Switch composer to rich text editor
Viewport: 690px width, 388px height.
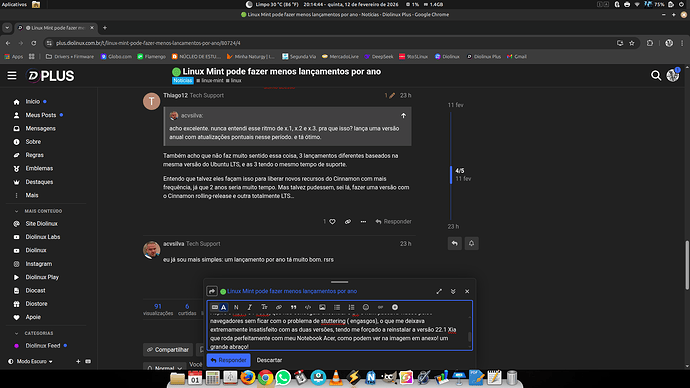coord(224,307)
